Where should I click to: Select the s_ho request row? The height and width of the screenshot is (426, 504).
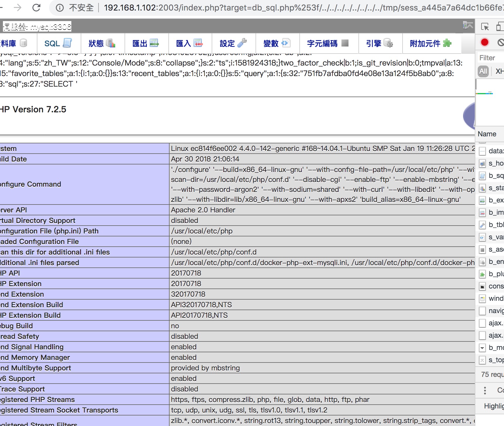pos(491,163)
